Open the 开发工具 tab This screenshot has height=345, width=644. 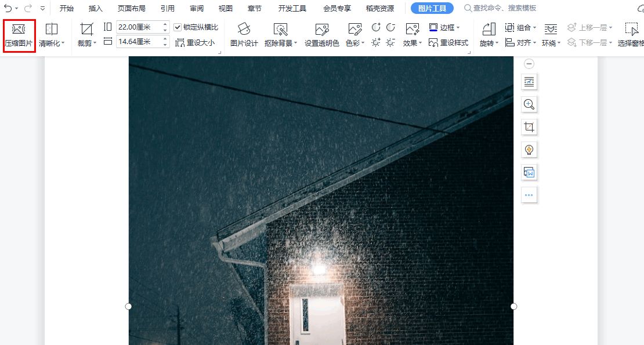[x=292, y=8]
